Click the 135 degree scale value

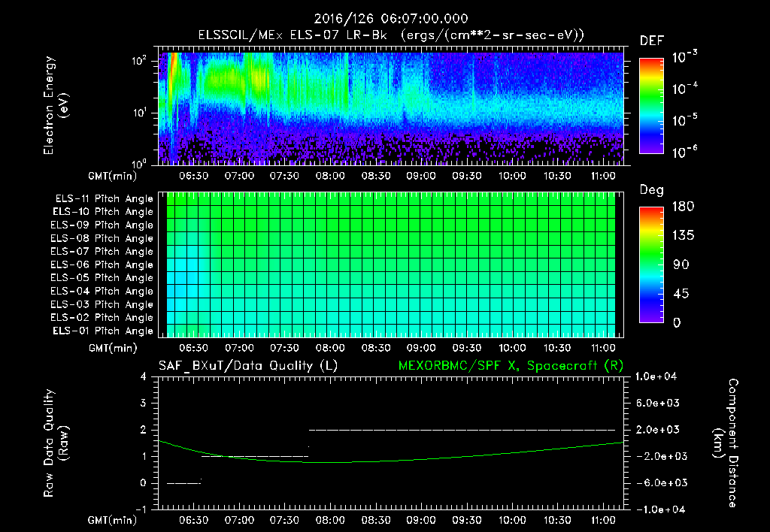tap(683, 236)
